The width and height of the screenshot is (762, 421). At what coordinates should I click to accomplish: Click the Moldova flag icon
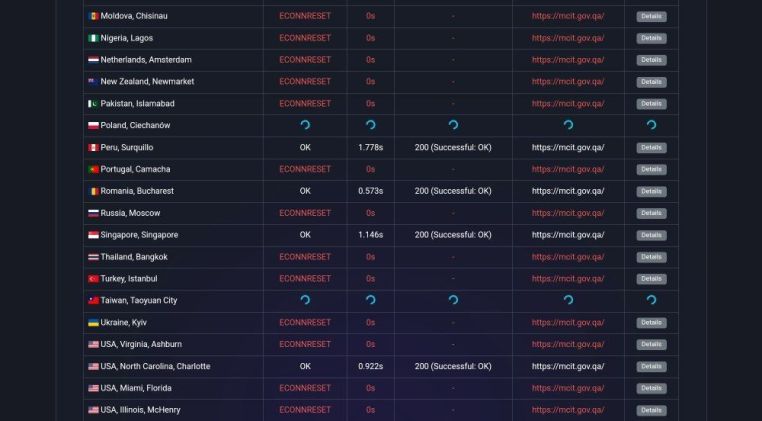[93, 16]
